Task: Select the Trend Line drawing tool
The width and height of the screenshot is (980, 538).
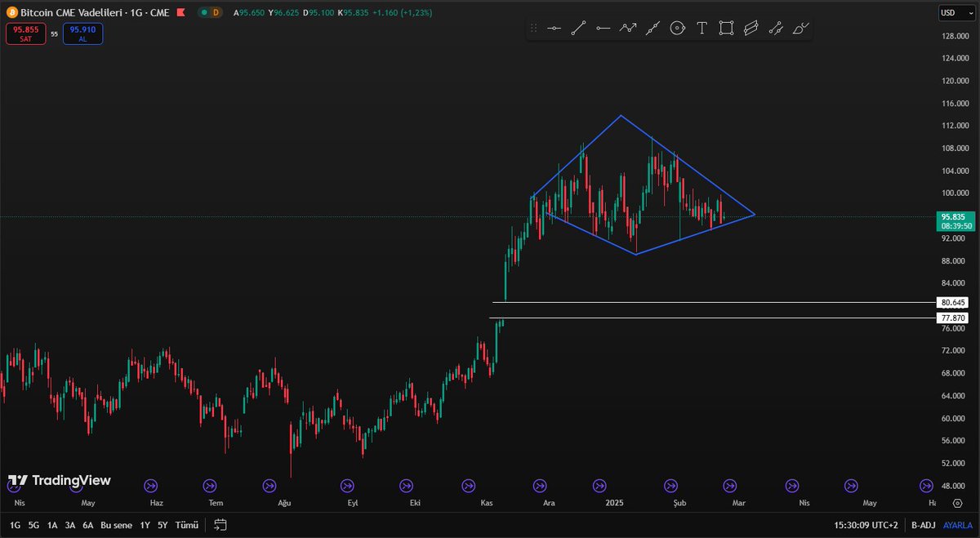Action: pyautogui.click(x=578, y=29)
